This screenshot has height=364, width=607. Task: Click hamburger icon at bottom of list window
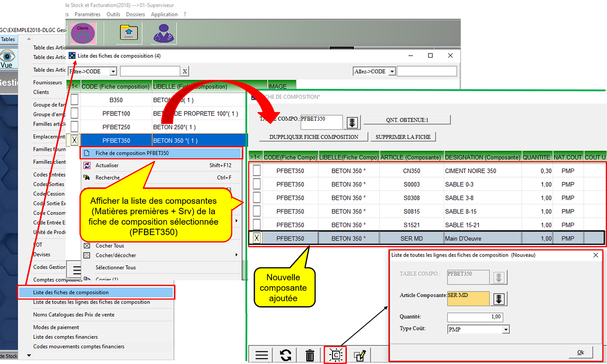click(76, 270)
